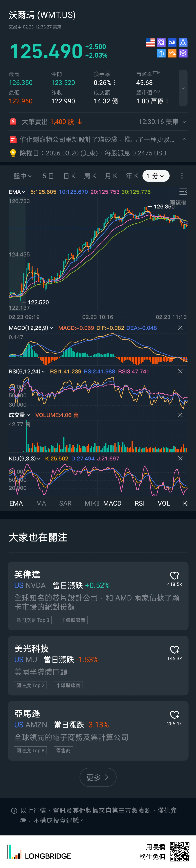This screenshot has width=196, height=868.
Task: Toggle the SAR overlay indicator
Action: 65,503
